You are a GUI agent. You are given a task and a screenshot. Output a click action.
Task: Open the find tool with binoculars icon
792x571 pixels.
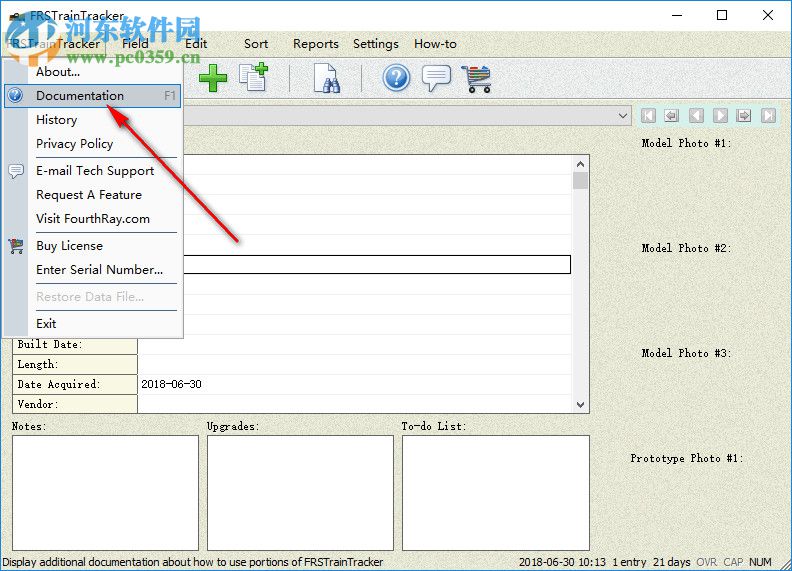[x=326, y=78]
